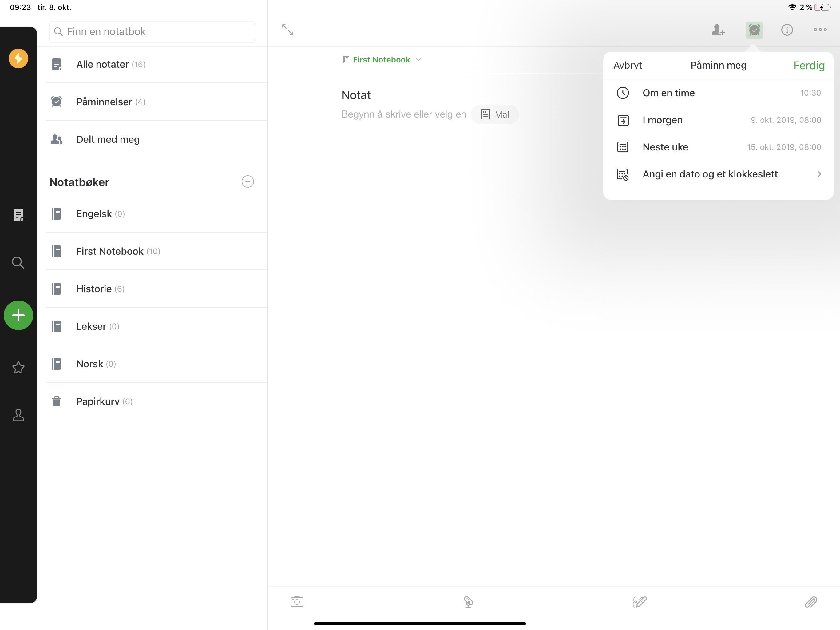Open Papirkurv trash
The height and width of the screenshot is (630, 840).
click(157, 401)
